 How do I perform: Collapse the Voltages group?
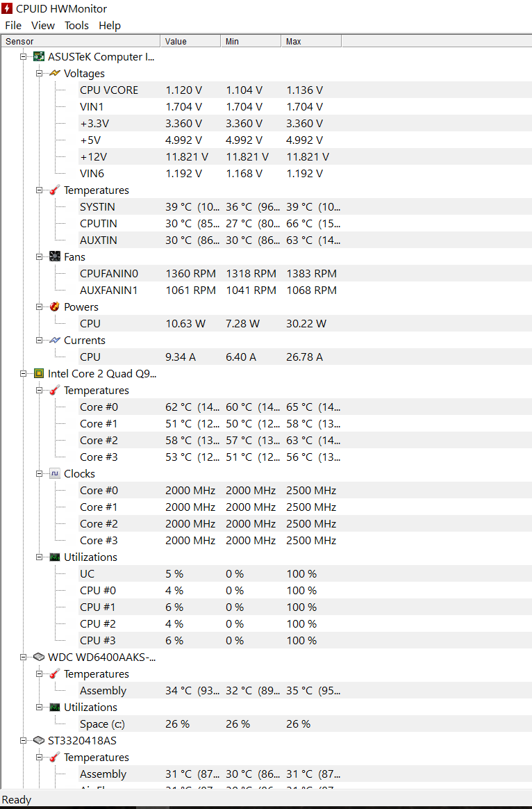(x=39, y=73)
